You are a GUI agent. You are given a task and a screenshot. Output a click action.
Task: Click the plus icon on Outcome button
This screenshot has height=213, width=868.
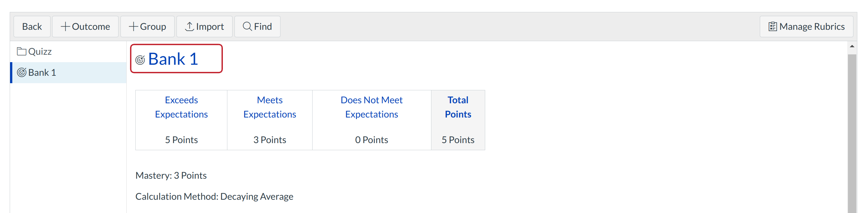65,27
